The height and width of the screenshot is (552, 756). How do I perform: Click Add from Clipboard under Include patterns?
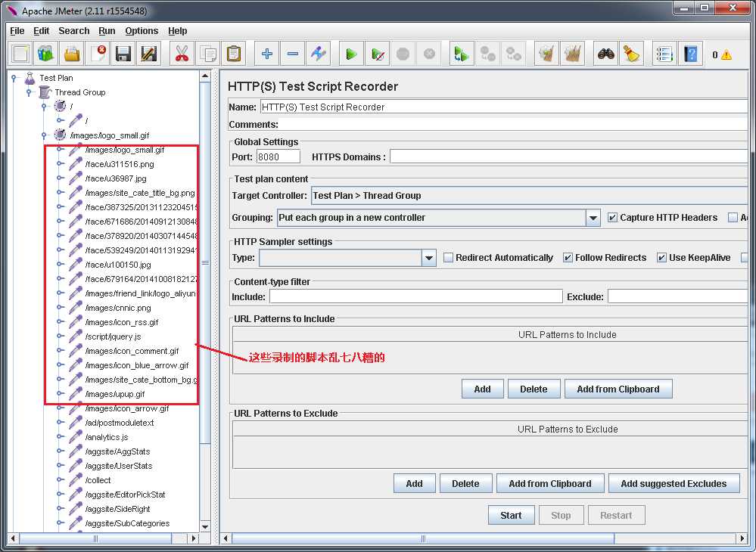pos(618,389)
